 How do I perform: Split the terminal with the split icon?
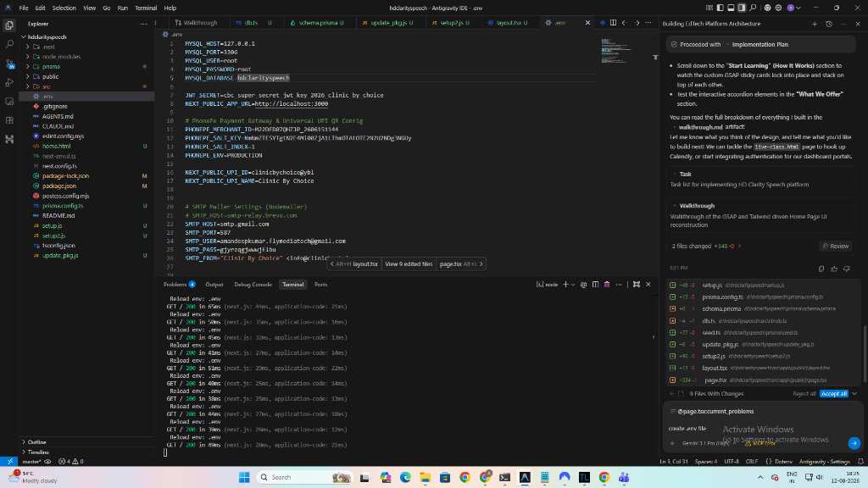[595, 285]
